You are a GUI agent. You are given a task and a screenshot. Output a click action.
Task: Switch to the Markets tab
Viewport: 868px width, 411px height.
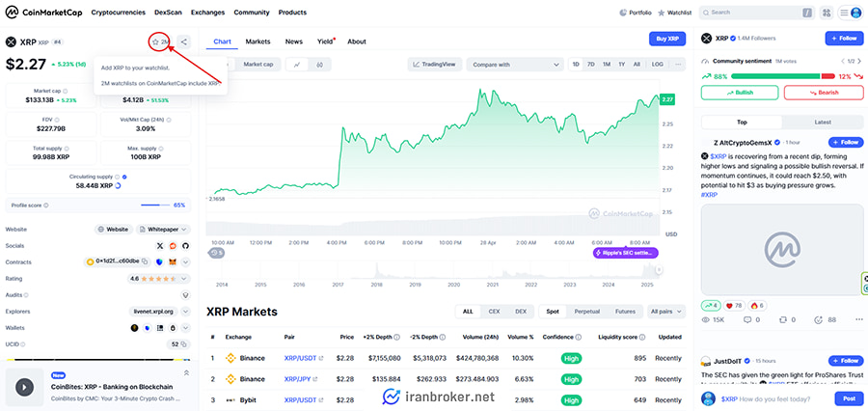(258, 41)
